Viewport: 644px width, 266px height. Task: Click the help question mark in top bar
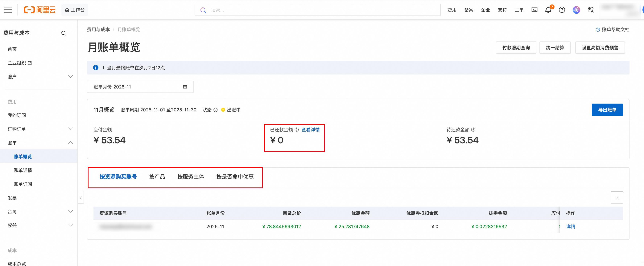coord(562,10)
